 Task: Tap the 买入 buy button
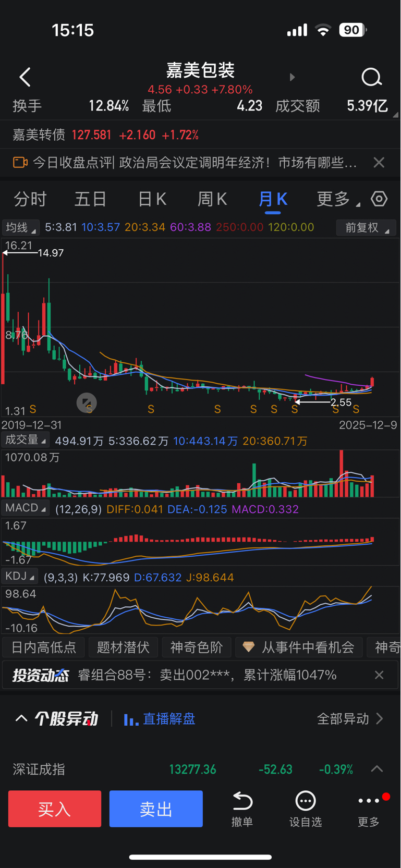[55, 809]
